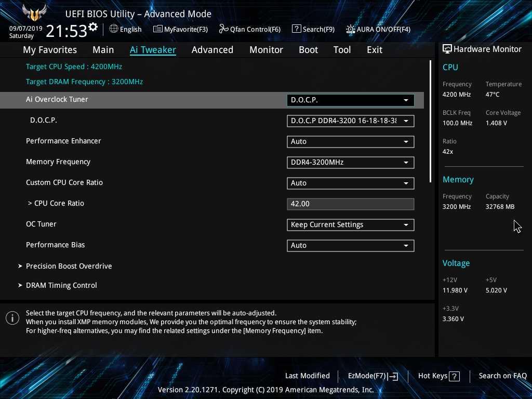Screen dimensions: 532x399
Task: Open the Performance Enhancer dropdown
Action: coord(351,141)
